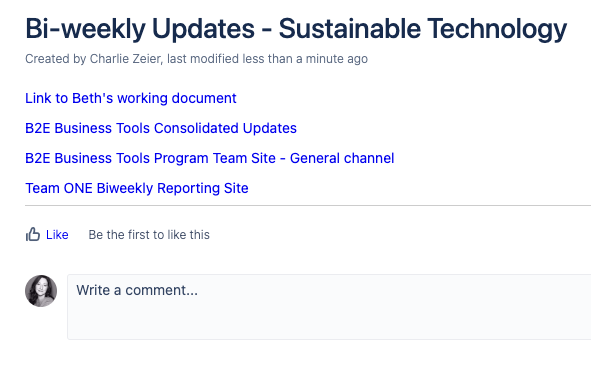
Task: Click the Like text link
Action: click(x=57, y=235)
